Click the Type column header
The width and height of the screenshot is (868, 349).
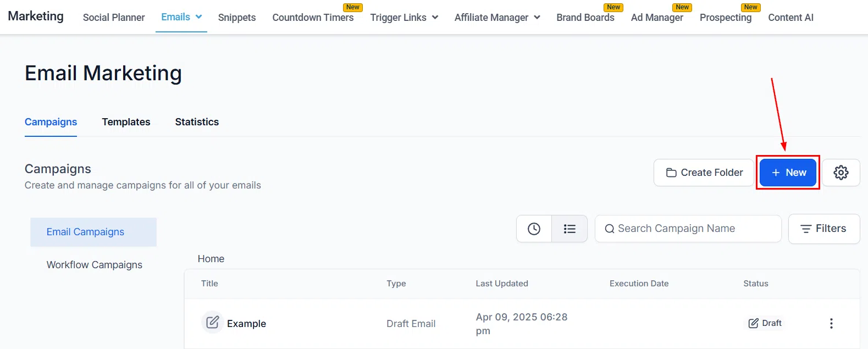click(396, 284)
